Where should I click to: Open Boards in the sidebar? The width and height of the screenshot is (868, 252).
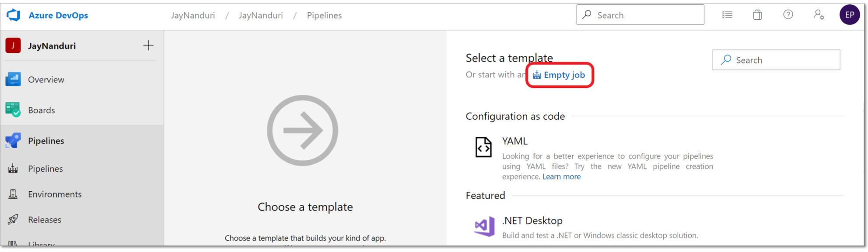point(42,110)
